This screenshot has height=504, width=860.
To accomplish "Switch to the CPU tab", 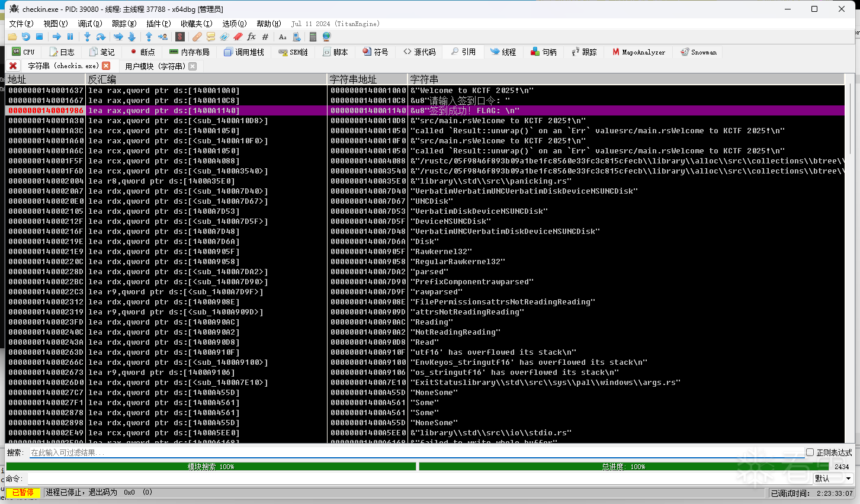I will [24, 52].
